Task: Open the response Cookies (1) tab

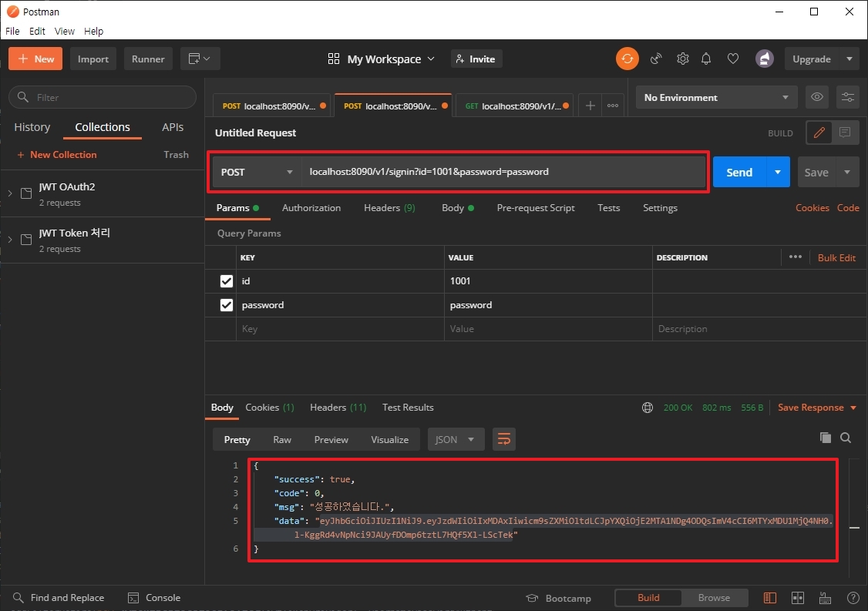Action: [x=270, y=408]
